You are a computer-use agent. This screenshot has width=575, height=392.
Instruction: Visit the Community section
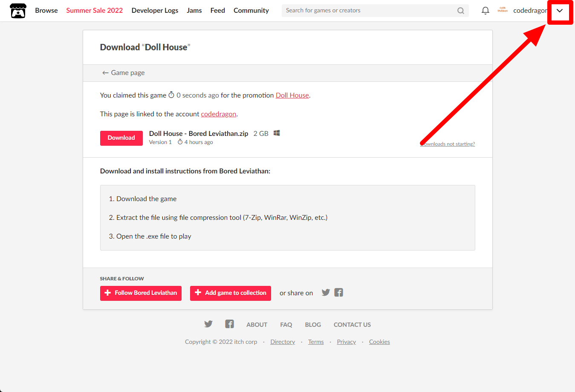pyautogui.click(x=251, y=11)
